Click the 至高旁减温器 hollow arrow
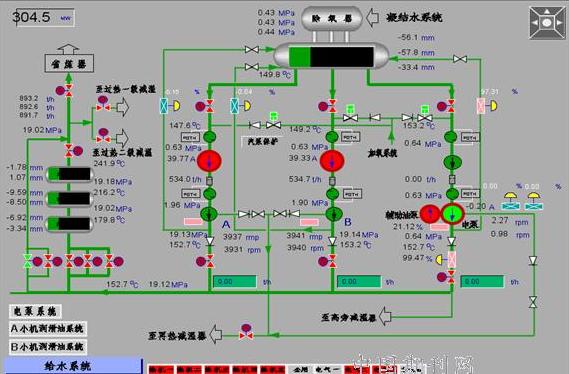Screen dimensions: 569x374 coord(385,316)
